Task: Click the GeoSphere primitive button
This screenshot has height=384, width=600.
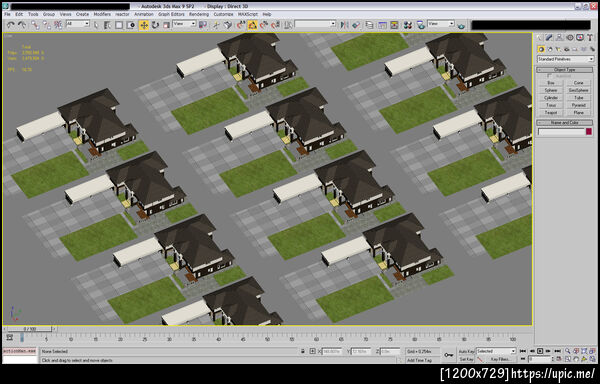Action: (x=579, y=91)
